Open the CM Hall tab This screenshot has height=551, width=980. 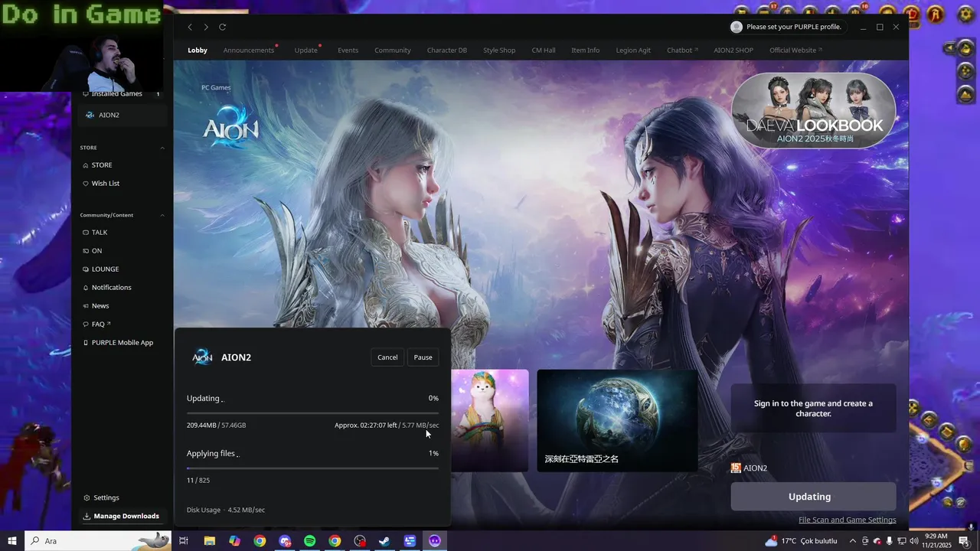544,51
